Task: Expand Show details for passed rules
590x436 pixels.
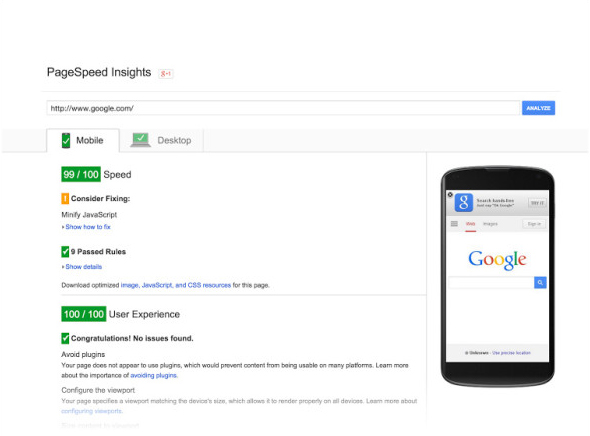Action: coord(82,267)
